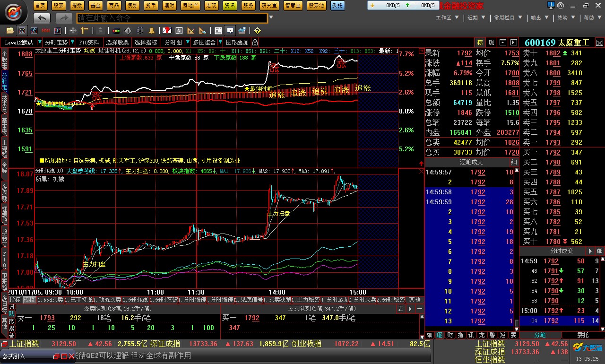
Task: Toggle the 细 button in 逐笔成交 header
Action: tap(514, 162)
